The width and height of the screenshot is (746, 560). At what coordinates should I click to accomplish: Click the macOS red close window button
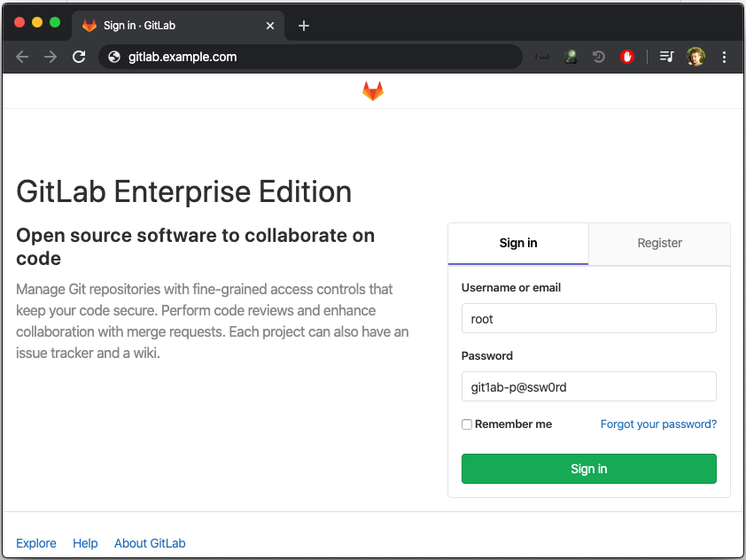(x=19, y=22)
